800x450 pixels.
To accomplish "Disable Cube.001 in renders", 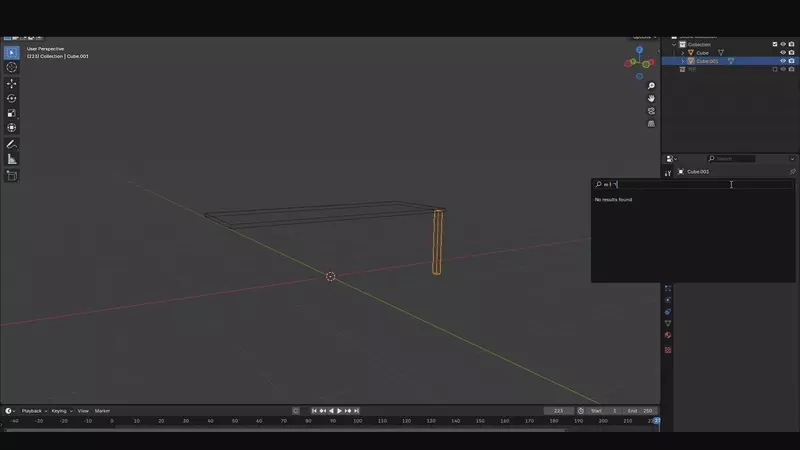I will 791,61.
